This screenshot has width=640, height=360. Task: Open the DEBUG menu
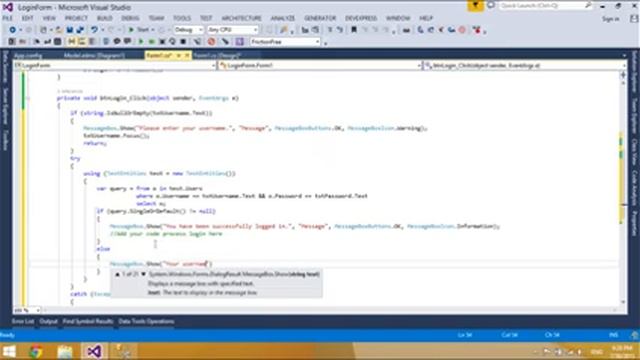[x=130, y=18]
